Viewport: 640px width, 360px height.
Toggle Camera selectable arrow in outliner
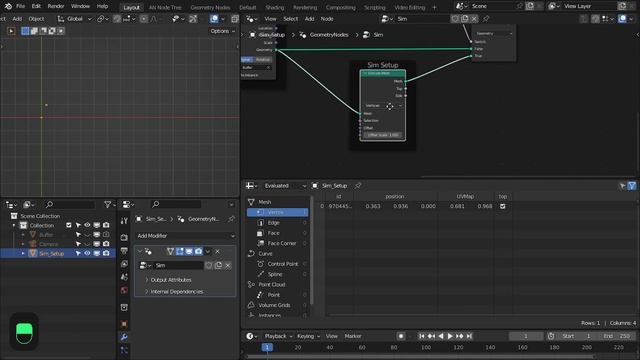tap(78, 244)
